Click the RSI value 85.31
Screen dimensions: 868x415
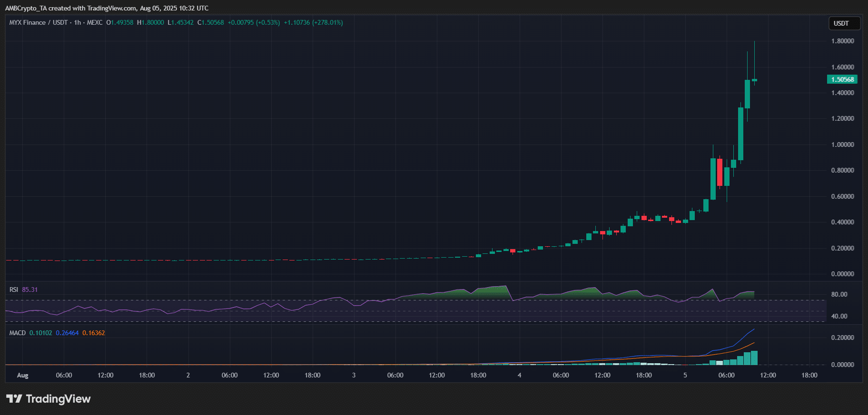click(30, 290)
